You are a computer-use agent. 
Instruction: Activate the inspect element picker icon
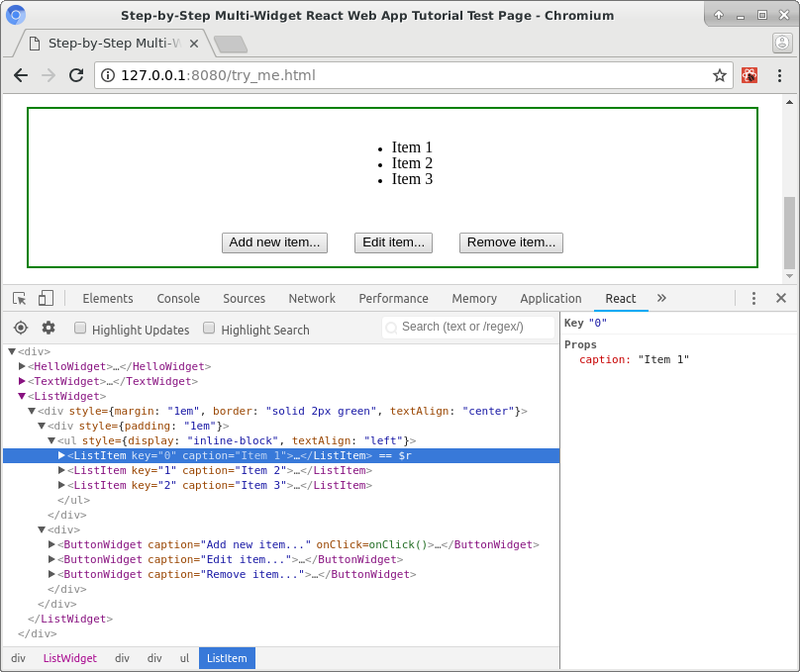20,298
